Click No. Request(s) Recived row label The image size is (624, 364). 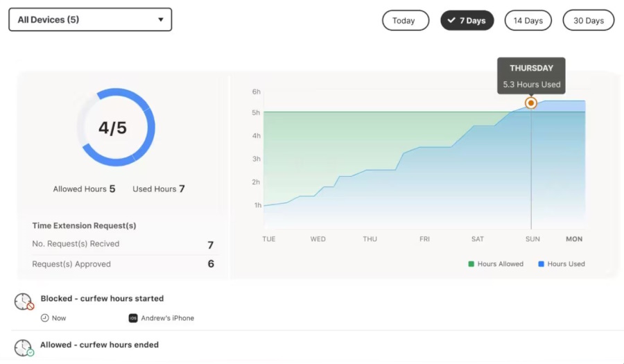[76, 243]
